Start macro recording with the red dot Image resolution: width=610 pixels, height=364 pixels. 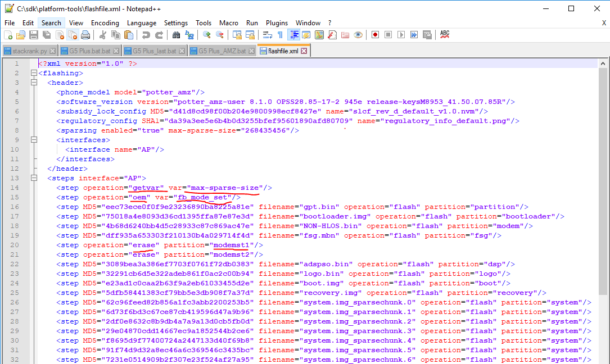375,35
